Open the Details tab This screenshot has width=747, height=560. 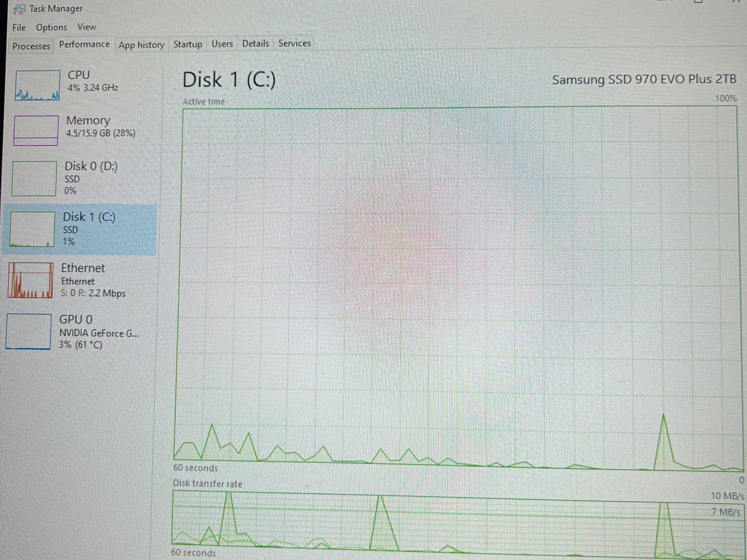tap(255, 43)
